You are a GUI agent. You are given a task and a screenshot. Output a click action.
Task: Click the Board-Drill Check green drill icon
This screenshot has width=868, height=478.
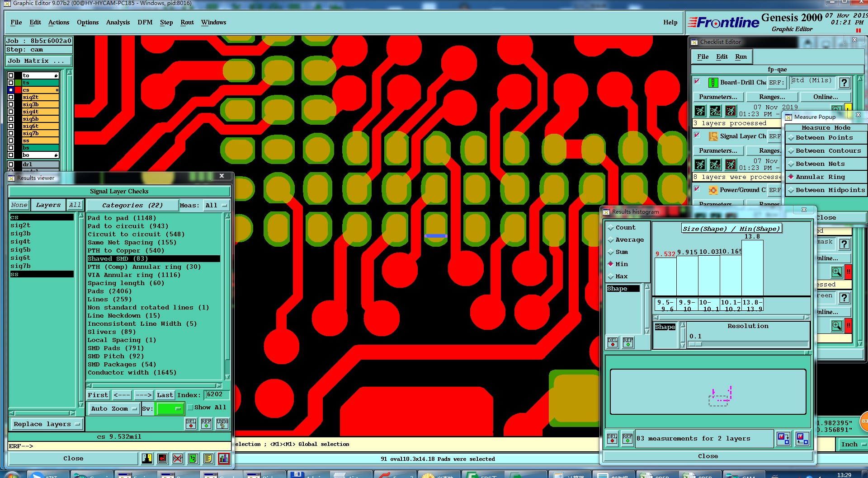pyautogui.click(x=712, y=82)
